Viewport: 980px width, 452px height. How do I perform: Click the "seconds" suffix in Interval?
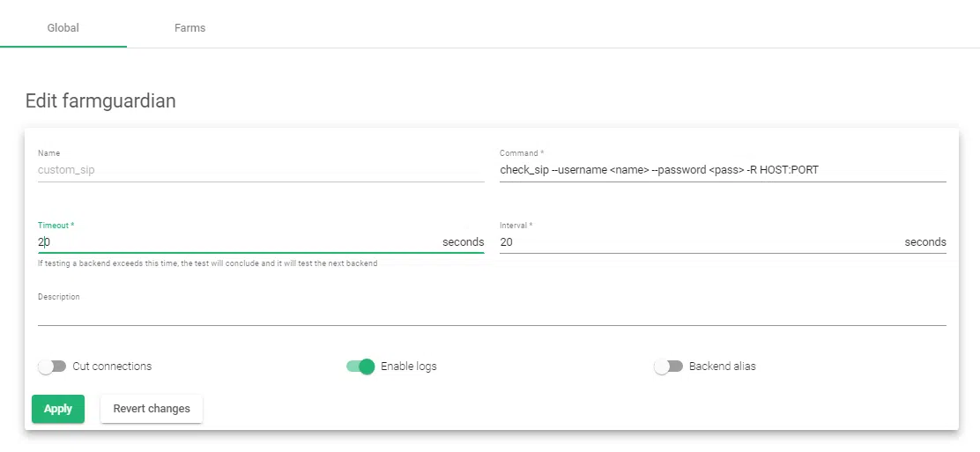(924, 242)
